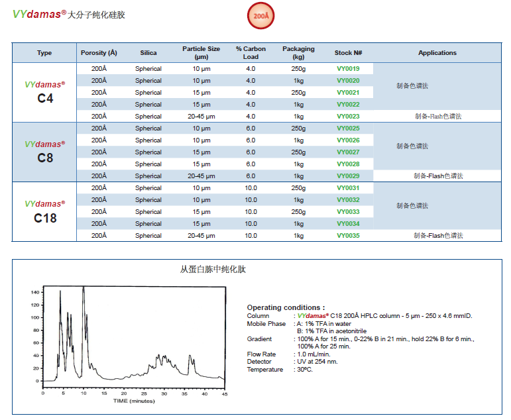Click Mobile Phase A: 1% TFA in water
This screenshot has height=420, width=511.
(299, 324)
